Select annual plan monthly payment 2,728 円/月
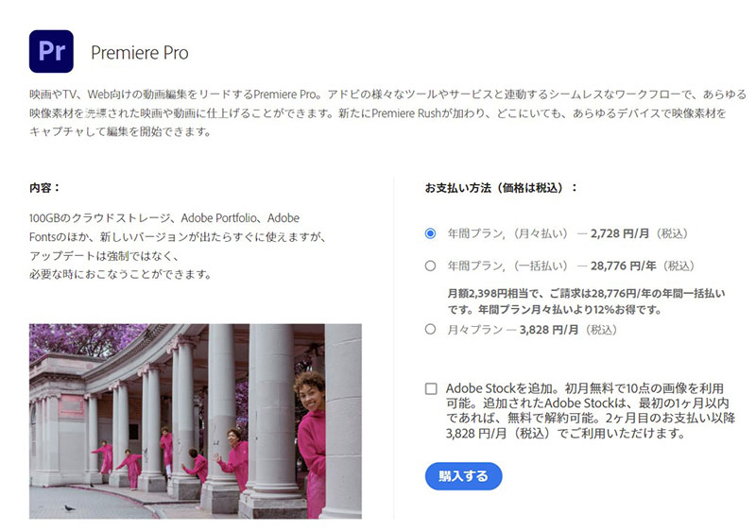Screen dimensions: 756x532 (430, 234)
